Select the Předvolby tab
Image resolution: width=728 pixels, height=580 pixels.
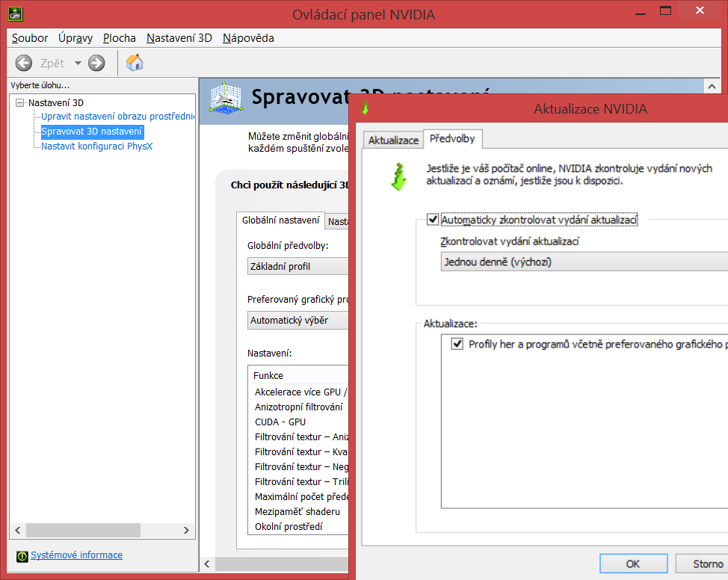pos(452,138)
